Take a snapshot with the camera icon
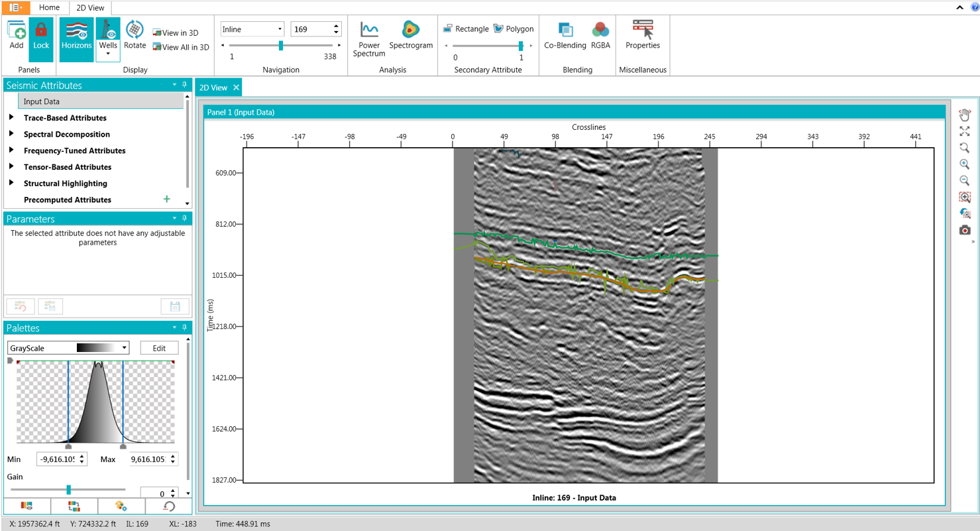 pos(965,230)
